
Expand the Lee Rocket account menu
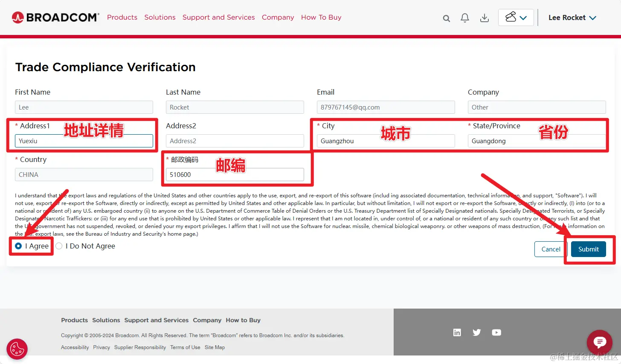click(572, 17)
